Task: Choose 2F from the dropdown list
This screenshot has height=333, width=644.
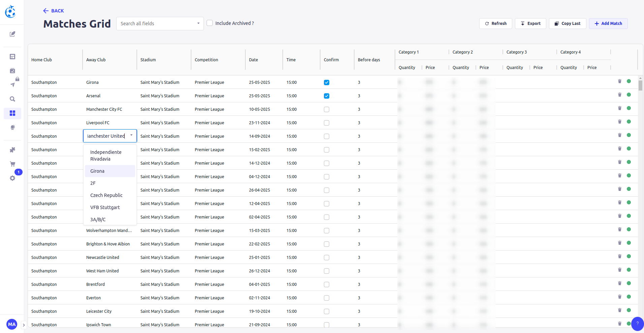Action: coord(110,183)
